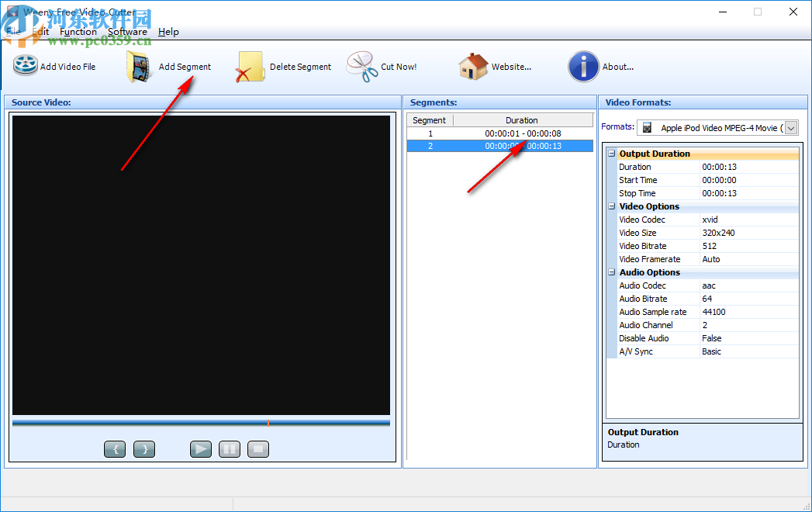Collapse the Audio Options group
The width and height of the screenshot is (812, 512).
click(612, 272)
